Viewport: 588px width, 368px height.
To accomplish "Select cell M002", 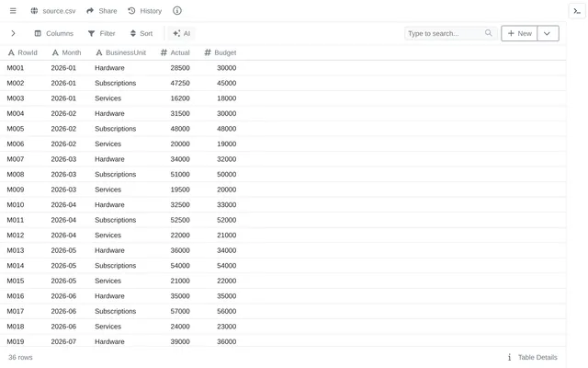I will [16, 83].
